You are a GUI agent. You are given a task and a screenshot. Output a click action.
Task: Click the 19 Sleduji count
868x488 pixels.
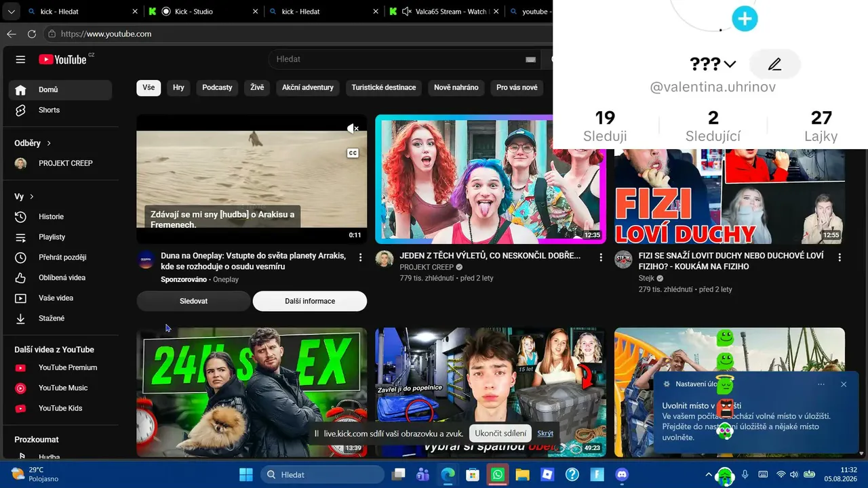click(x=605, y=127)
